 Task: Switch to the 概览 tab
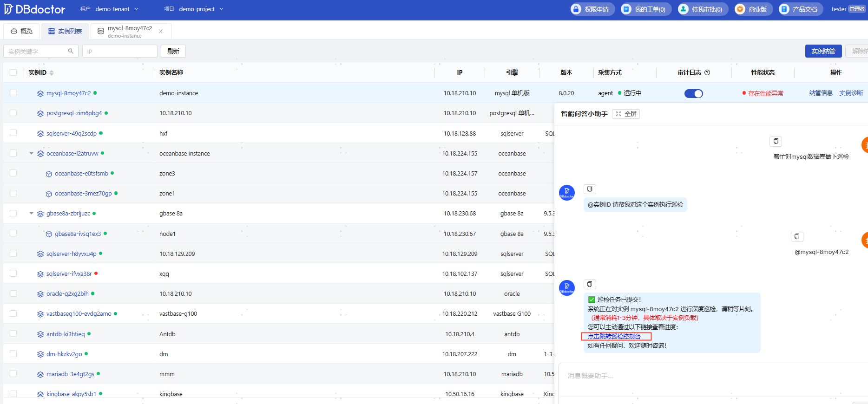click(22, 31)
